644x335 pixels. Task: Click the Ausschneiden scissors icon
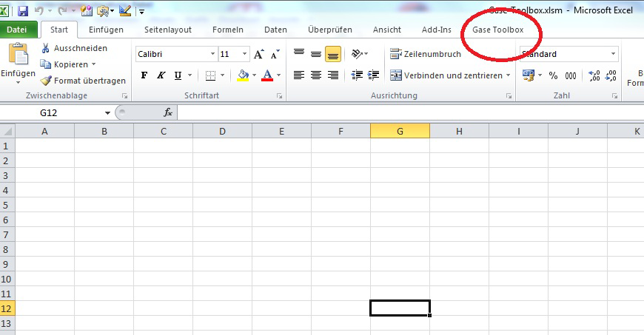tap(46, 48)
